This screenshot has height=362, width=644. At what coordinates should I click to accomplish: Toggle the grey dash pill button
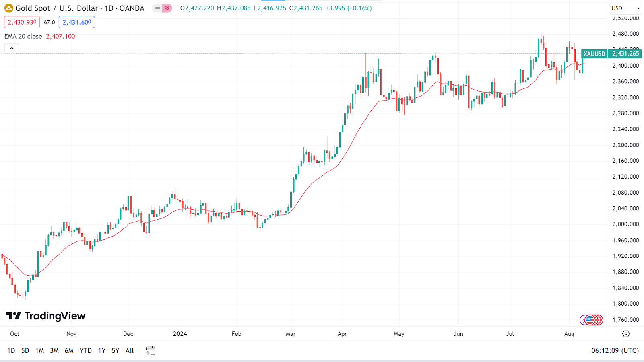[x=157, y=8]
